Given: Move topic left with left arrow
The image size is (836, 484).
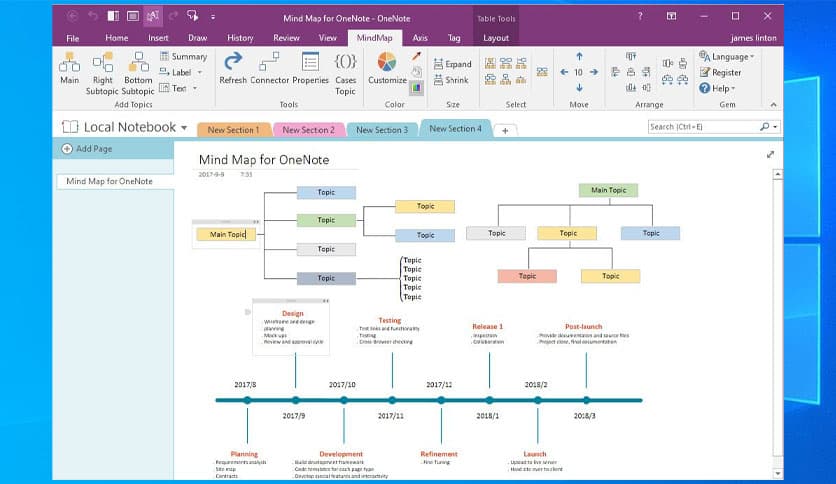Looking at the screenshot, I should click(x=564, y=72).
